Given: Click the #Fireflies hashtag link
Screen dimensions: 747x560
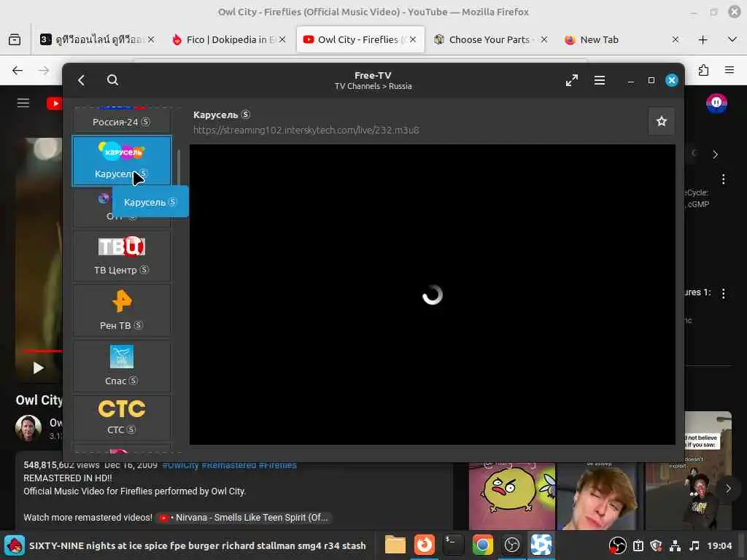Looking at the screenshot, I should (278, 465).
